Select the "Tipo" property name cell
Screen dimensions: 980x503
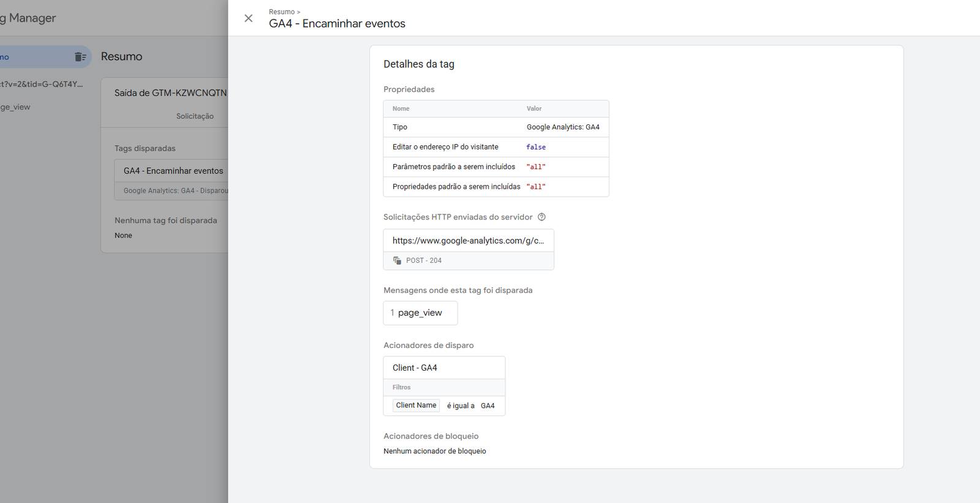[x=400, y=127]
